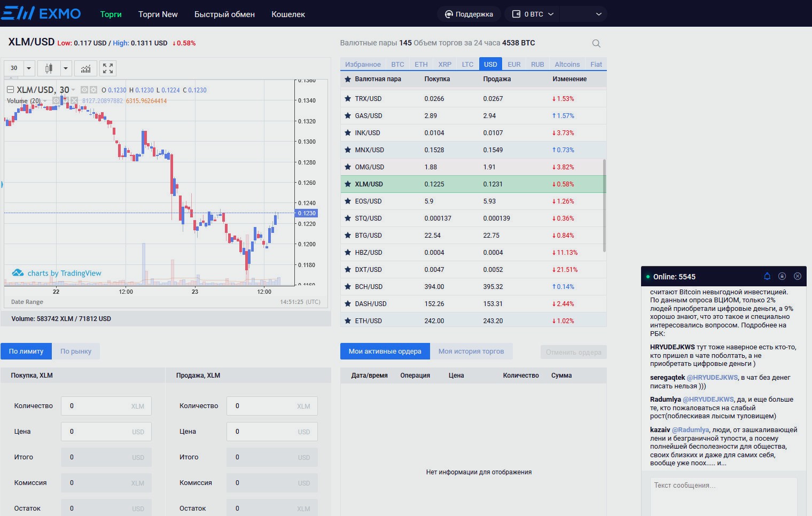812x516 pixels.
Task: Click the 14:51:25 (UTC) chart clock
Action: tap(300, 302)
